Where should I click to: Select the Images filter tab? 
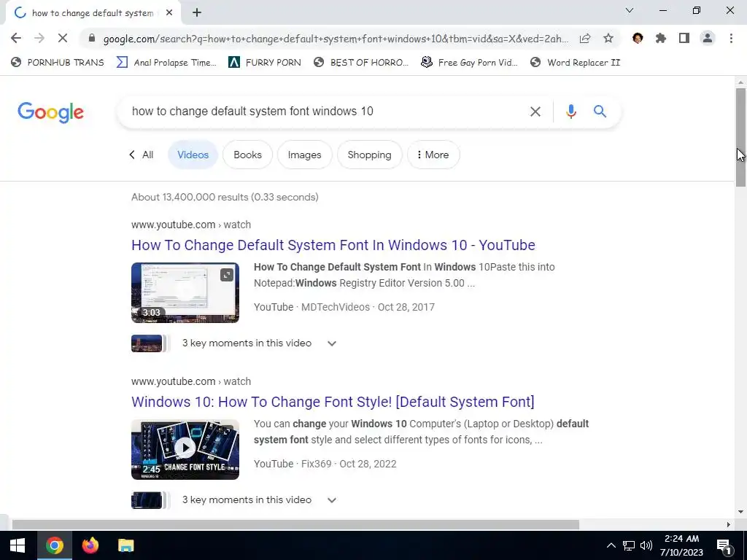tap(304, 155)
